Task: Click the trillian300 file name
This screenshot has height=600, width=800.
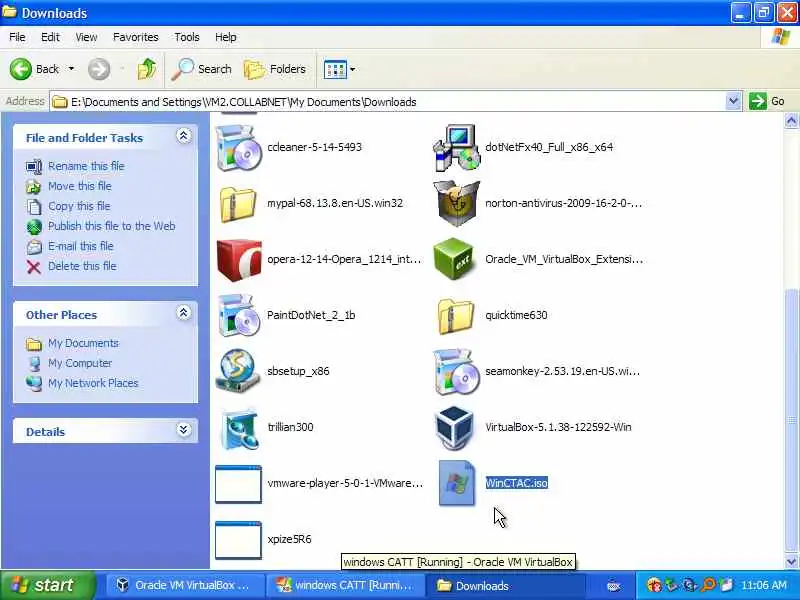Action: click(290, 427)
